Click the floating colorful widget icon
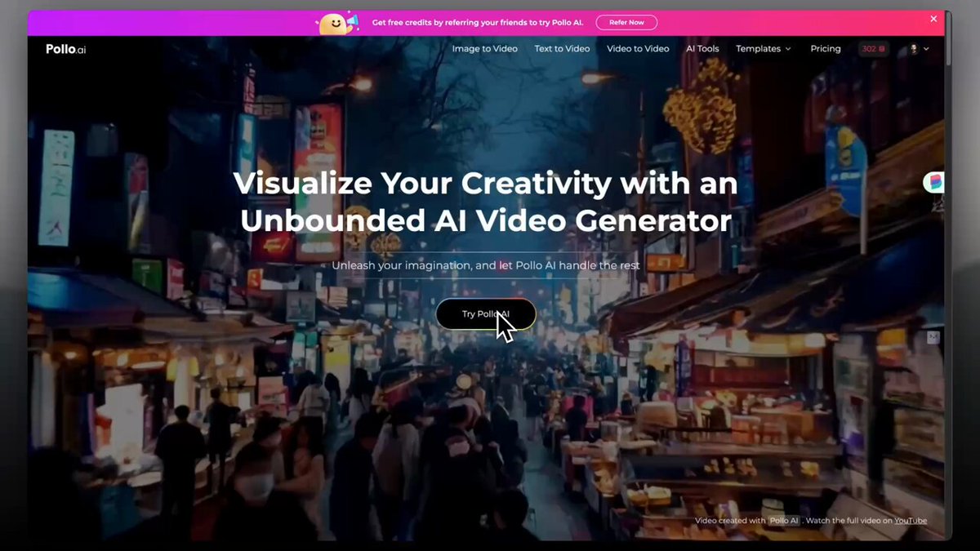The height and width of the screenshot is (551, 980). (934, 182)
